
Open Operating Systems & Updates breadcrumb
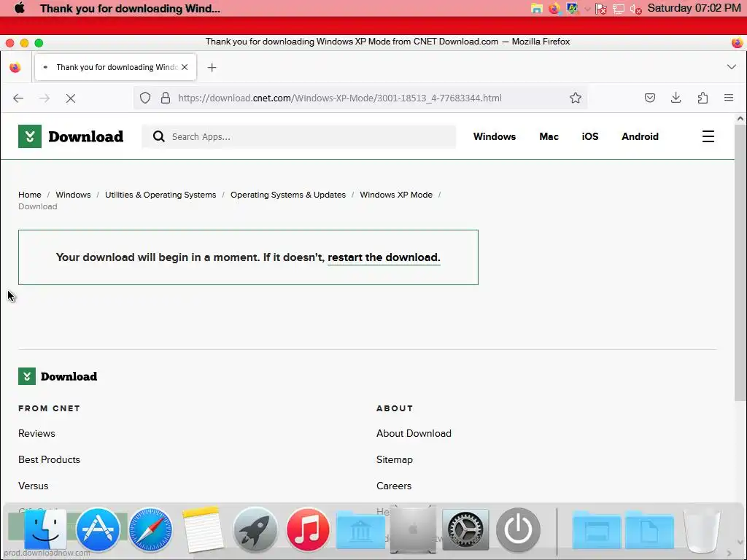pos(287,195)
